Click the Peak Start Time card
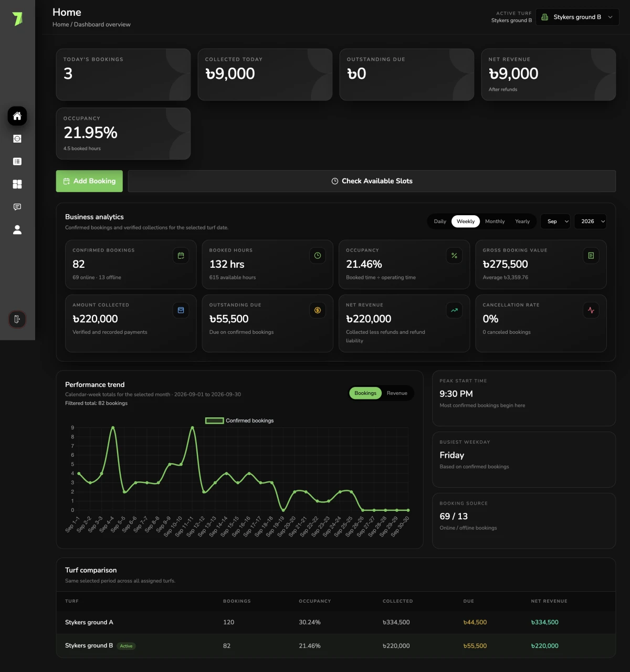The width and height of the screenshot is (630, 672). [524, 398]
